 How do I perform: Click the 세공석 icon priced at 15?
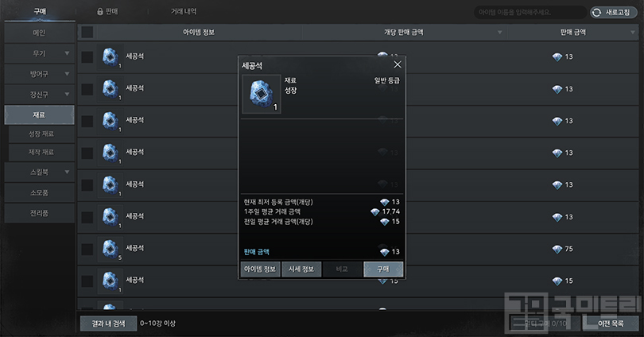110,281
